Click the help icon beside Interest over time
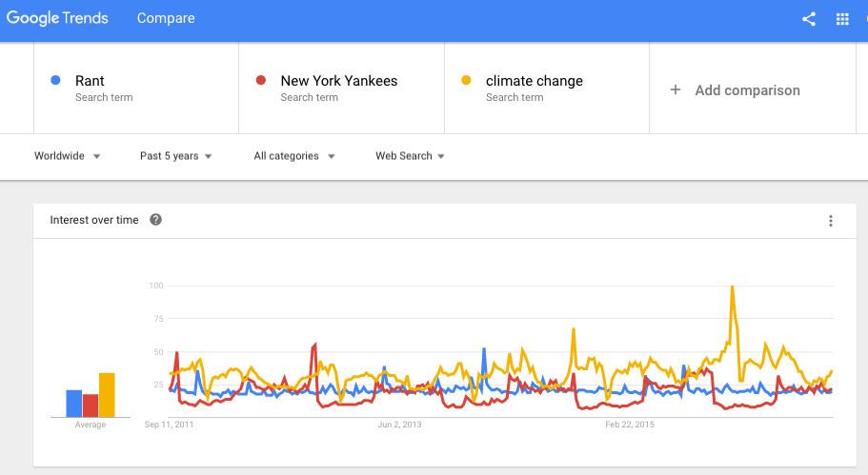Screen dimensions: 868x475 pyautogui.click(x=156, y=220)
